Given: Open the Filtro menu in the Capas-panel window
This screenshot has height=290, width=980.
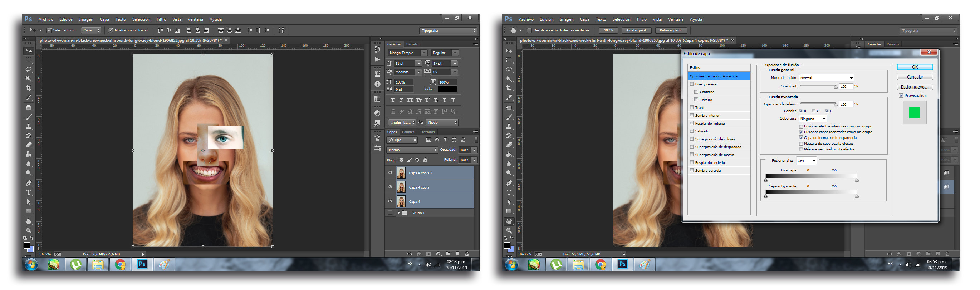Looking at the screenshot, I should [x=161, y=19].
